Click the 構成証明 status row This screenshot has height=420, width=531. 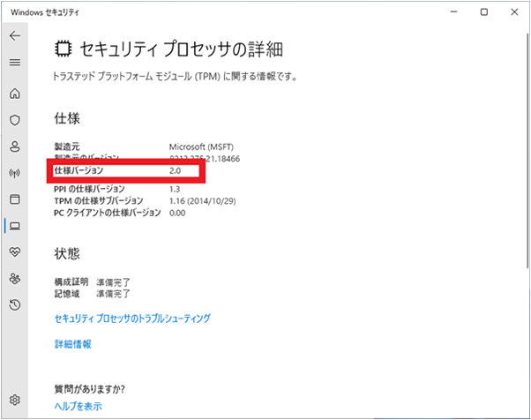[x=92, y=281]
